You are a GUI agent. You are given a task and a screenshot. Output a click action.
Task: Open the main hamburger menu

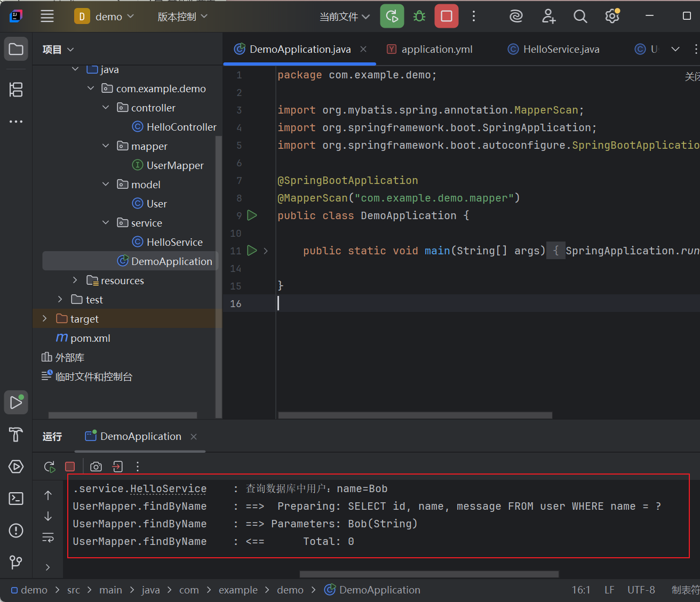point(47,17)
